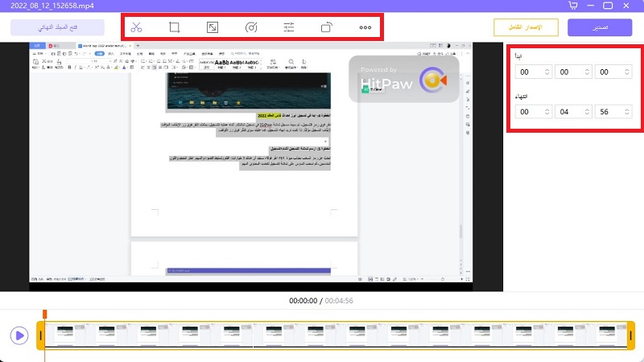Click the end label انتهاء
The height and width of the screenshot is (362, 644).
[521, 96]
